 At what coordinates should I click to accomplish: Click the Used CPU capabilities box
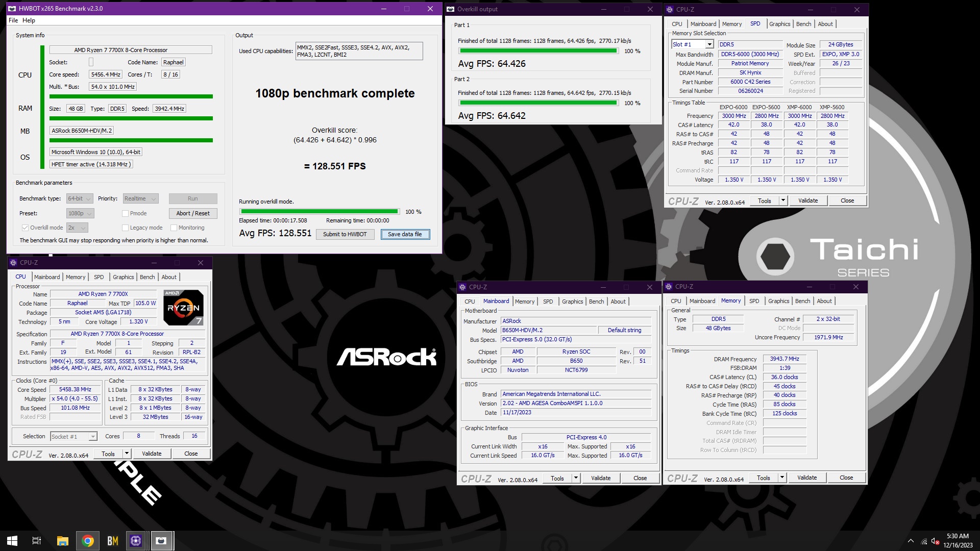pyautogui.click(x=359, y=51)
